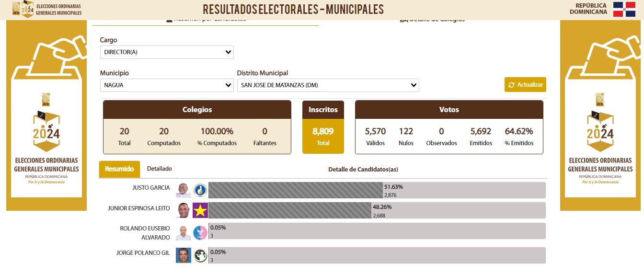Click the Dominican Republic flag icon
Image resolution: width=644 pixels, height=275 pixels.
624,9
